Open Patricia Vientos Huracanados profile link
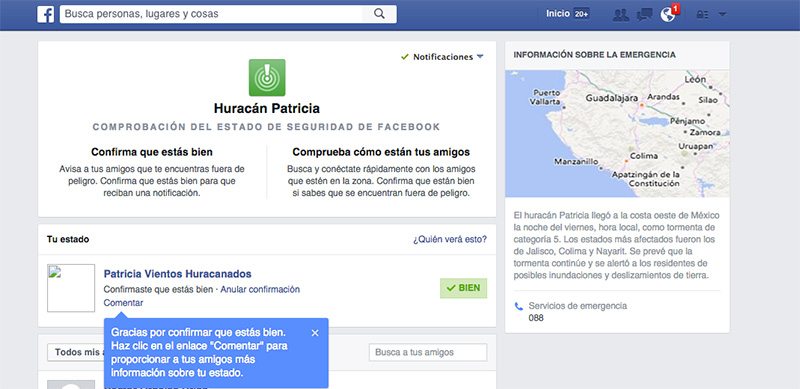800x389 pixels. 178,274
